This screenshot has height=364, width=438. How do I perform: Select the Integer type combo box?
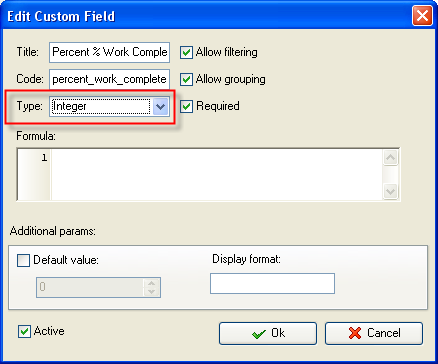click(109, 107)
